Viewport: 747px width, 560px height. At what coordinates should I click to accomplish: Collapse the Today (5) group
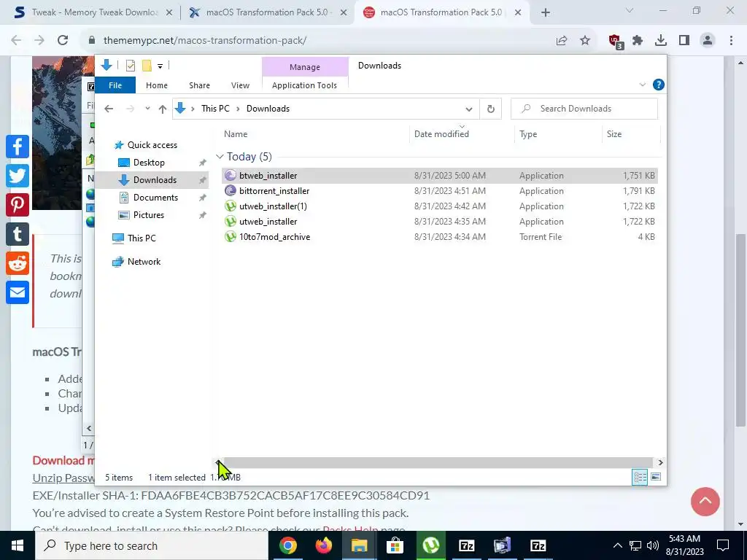coord(220,157)
